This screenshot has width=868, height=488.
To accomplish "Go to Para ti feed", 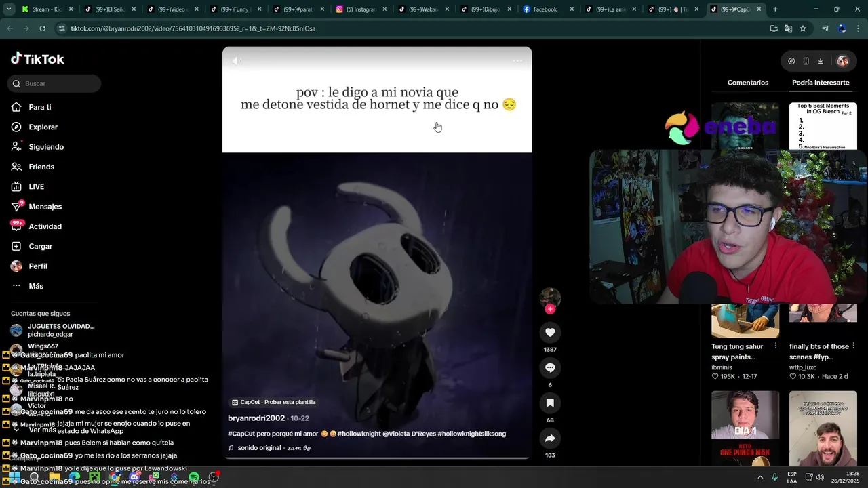I will pos(39,107).
